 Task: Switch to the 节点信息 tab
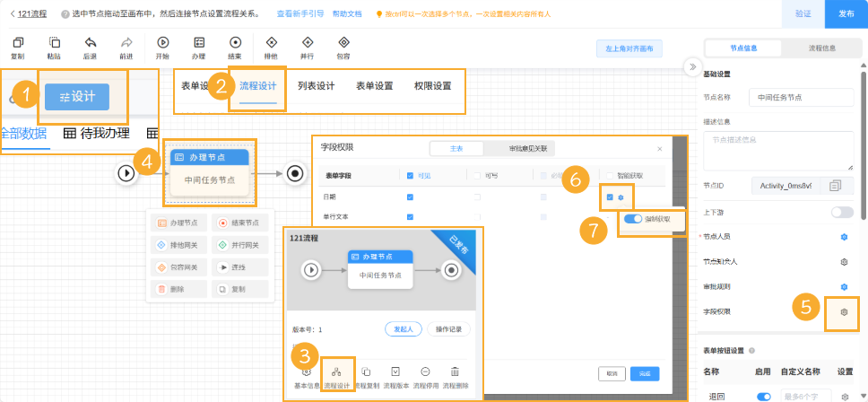pos(742,48)
